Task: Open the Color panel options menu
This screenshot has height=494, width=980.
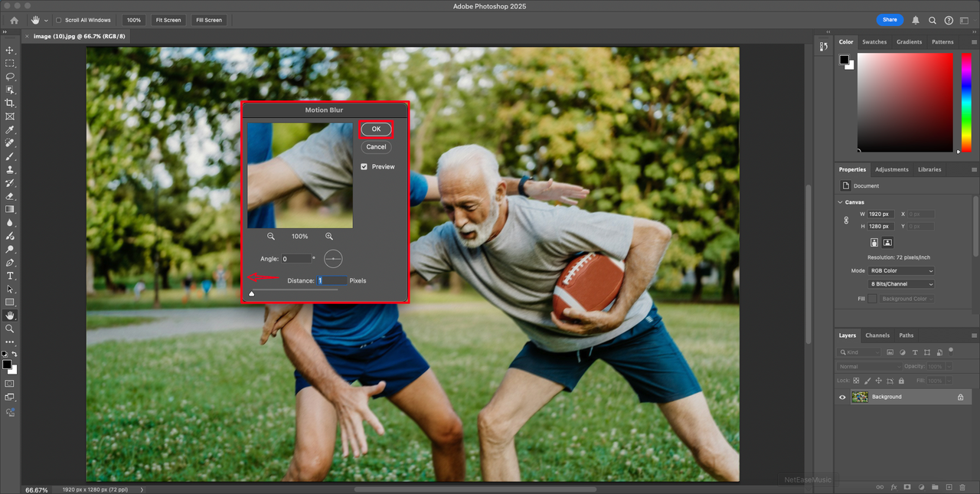Action: 974,42
